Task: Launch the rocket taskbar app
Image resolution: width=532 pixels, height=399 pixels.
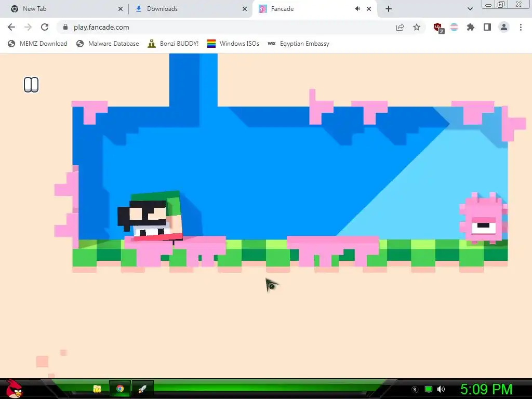Action: tap(142, 389)
